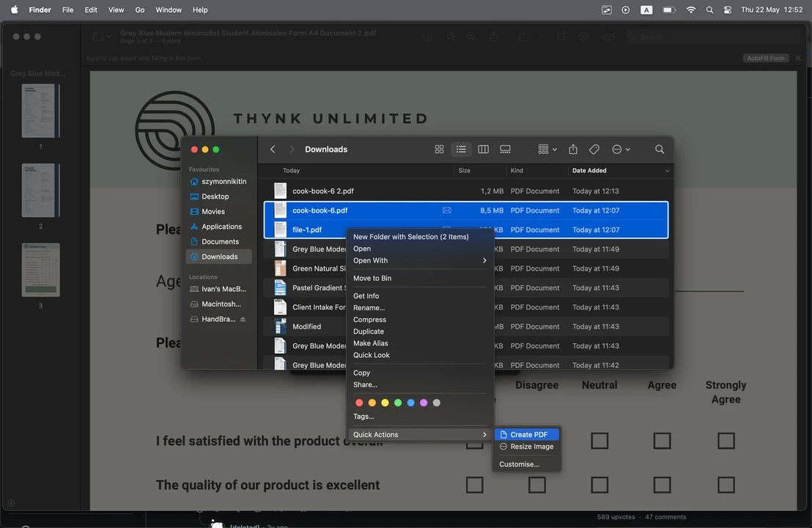Click the Finder toolbar Share icon
The width and height of the screenshot is (812, 528).
(573, 149)
